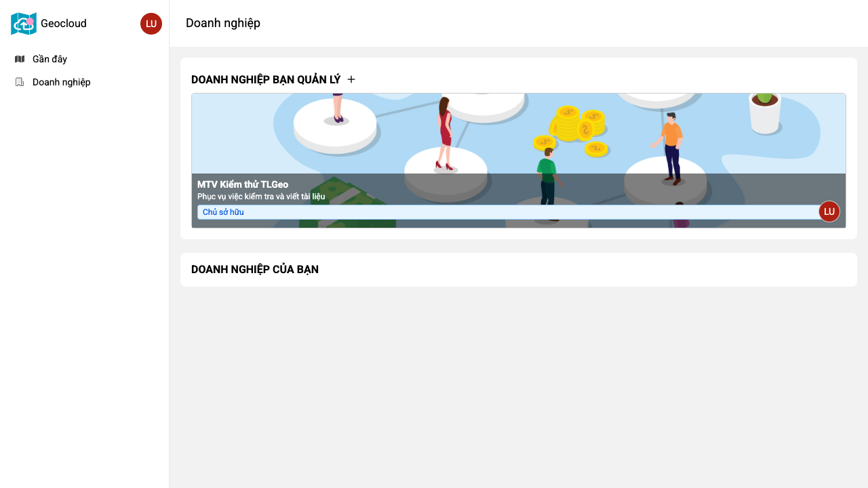Click the Chủ sở hữu role badge
Image resolution: width=868 pixels, height=488 pixels.
pos(223,212)
